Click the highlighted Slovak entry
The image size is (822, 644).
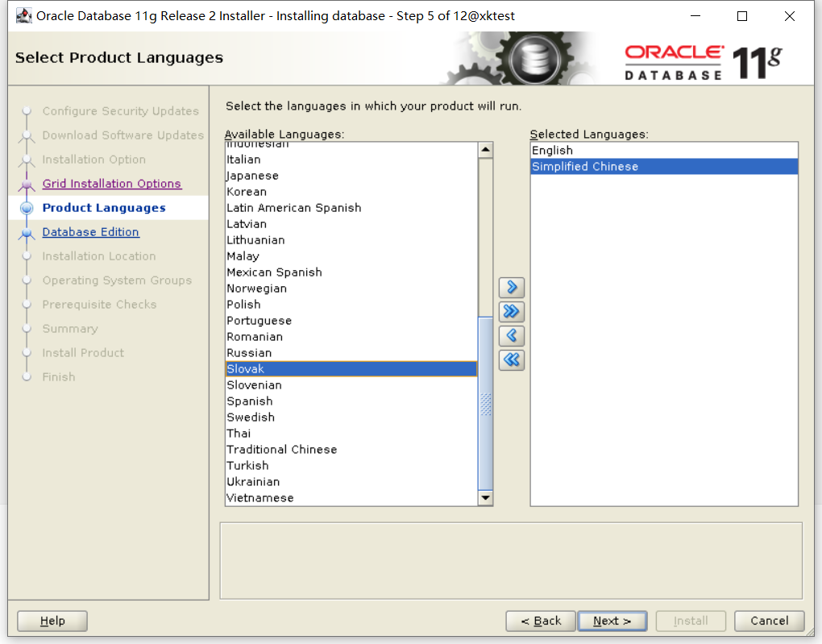click(351, 369)
